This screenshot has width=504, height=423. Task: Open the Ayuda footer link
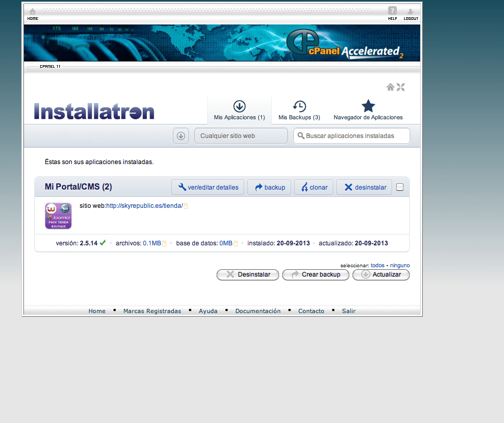tap(208, 311)
